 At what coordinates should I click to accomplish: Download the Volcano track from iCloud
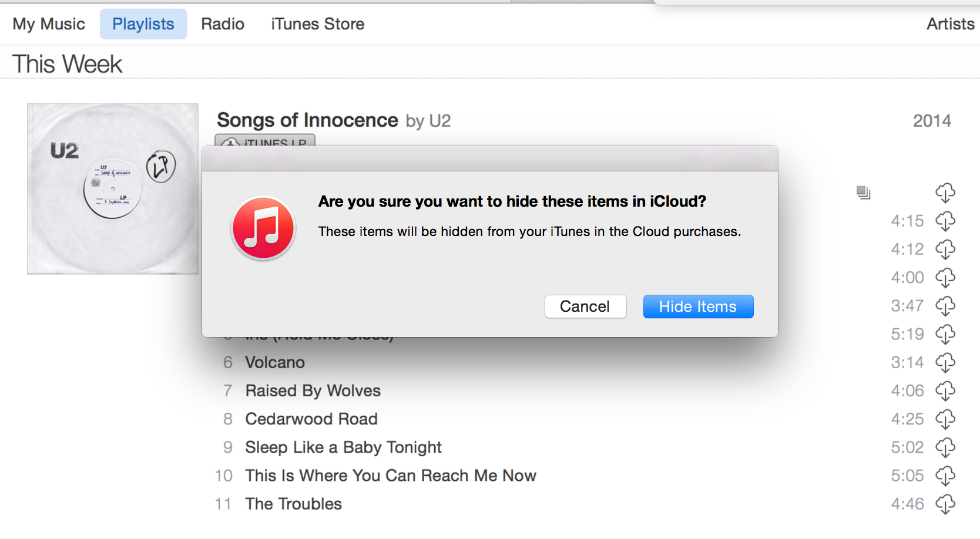point(945,363)
